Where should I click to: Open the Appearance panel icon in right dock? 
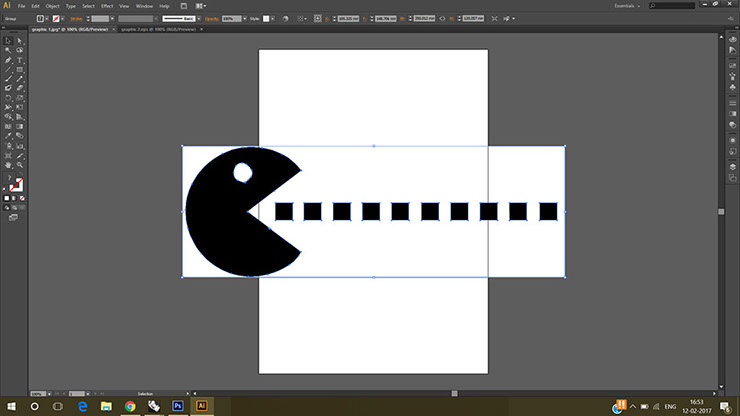[x=732, y=140]
